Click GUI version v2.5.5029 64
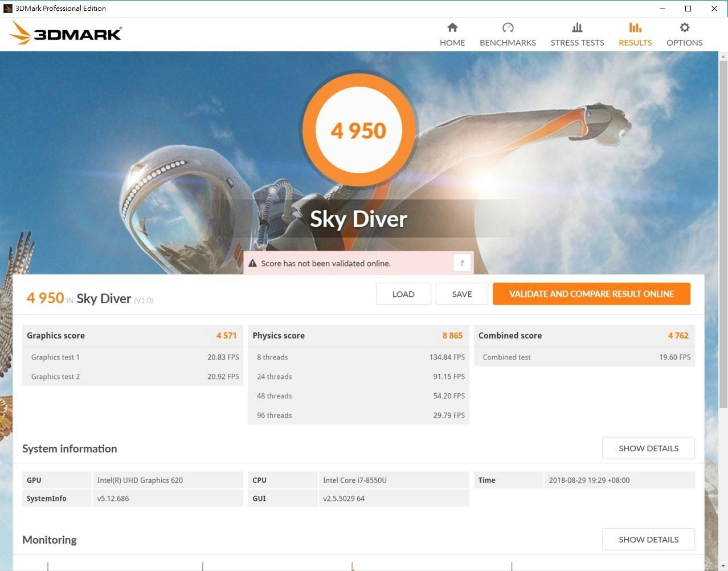This screenshot has height=571, width=728. [343, 499]
